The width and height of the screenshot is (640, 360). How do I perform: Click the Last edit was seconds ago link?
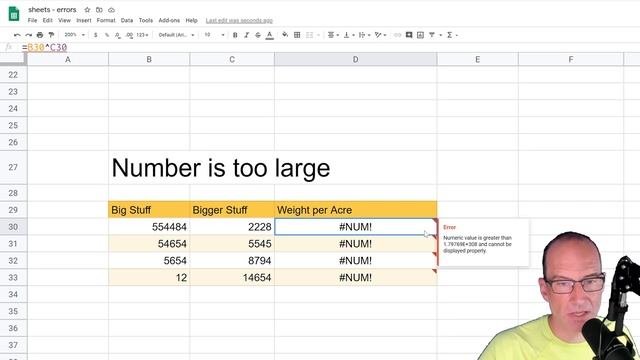(x=239, y=20)
